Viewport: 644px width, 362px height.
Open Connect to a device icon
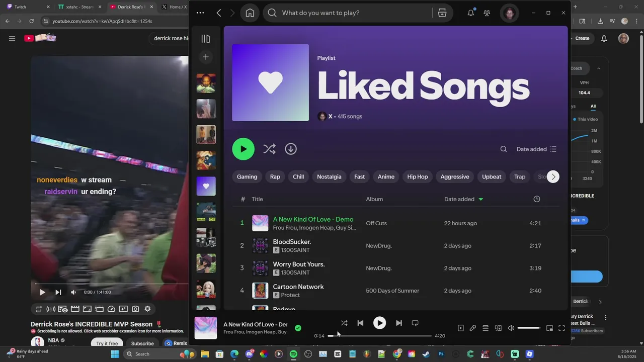(x=498, y=328)
